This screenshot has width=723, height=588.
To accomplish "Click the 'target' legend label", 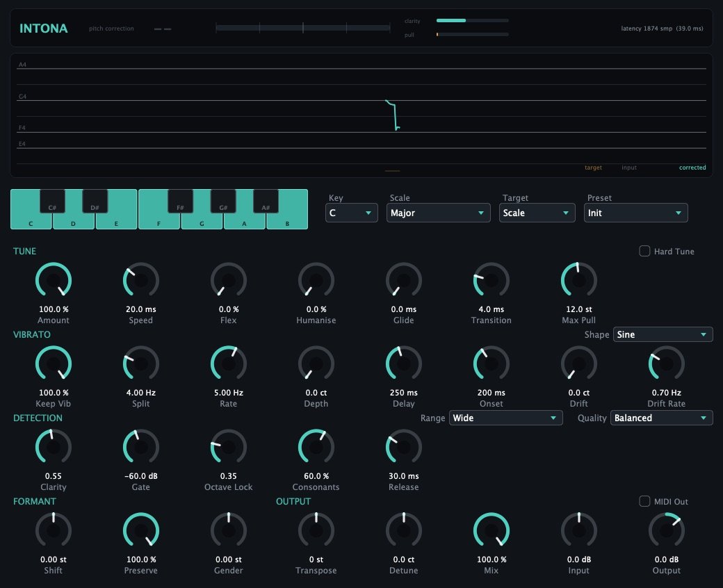I will (x=593, y=168).
